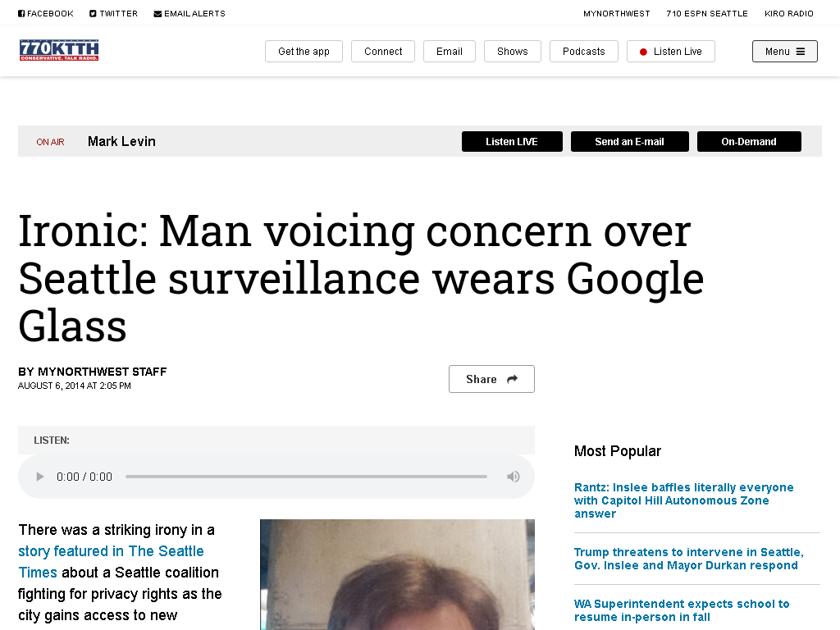Open Rantz: Inslee baffles popular article
Viewport: 840px width, 630px height.
[x=683, y=500]
